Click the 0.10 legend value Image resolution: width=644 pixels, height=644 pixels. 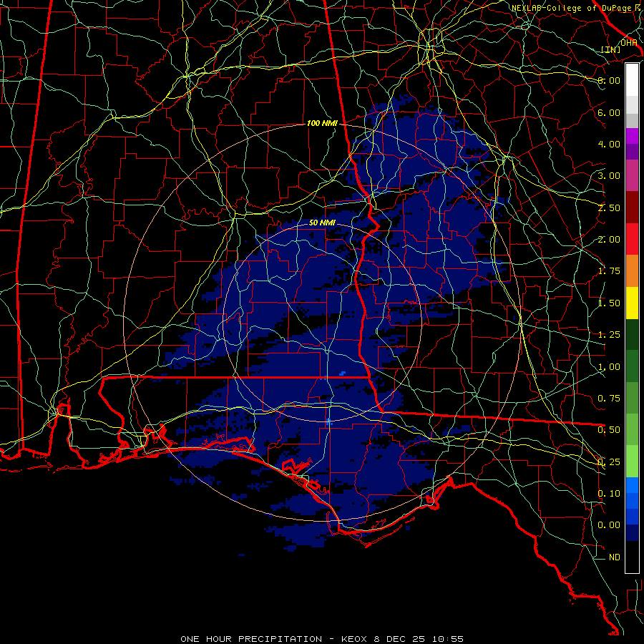point(609,494)
